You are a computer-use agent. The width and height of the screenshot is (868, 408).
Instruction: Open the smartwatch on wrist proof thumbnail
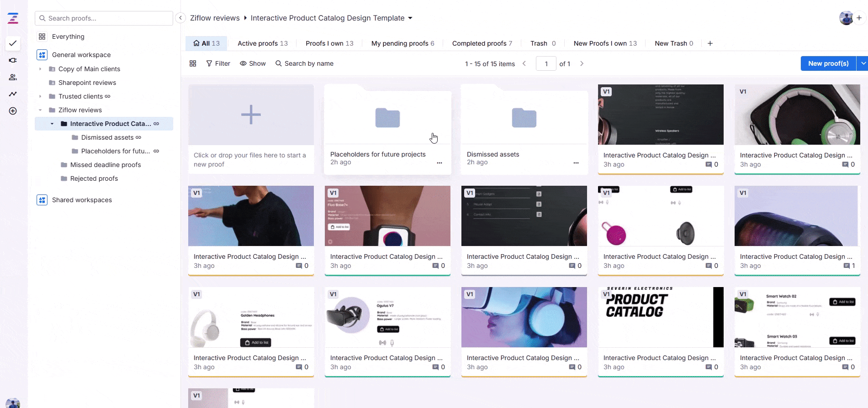387,216
